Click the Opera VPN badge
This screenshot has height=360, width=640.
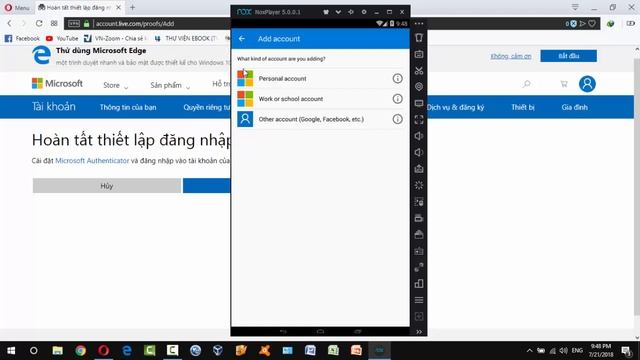pyautogui.click(x=74, y=24)
